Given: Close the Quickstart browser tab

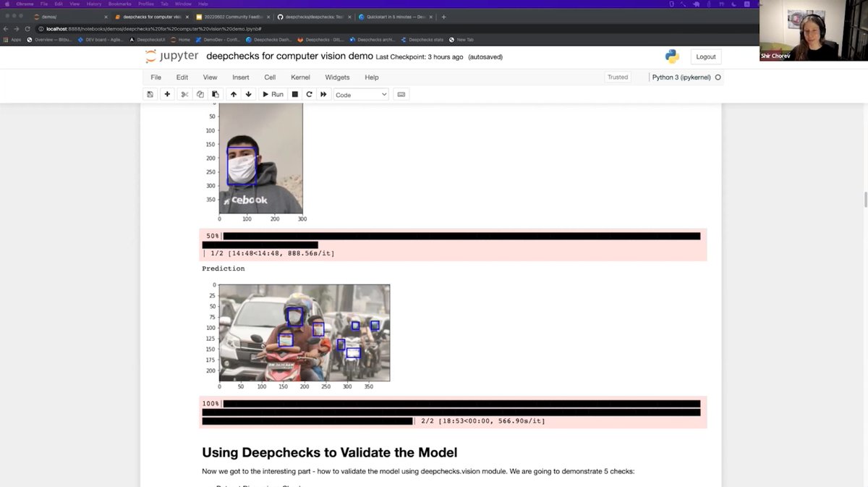Looking at the screenshot, I should point(432,17).
